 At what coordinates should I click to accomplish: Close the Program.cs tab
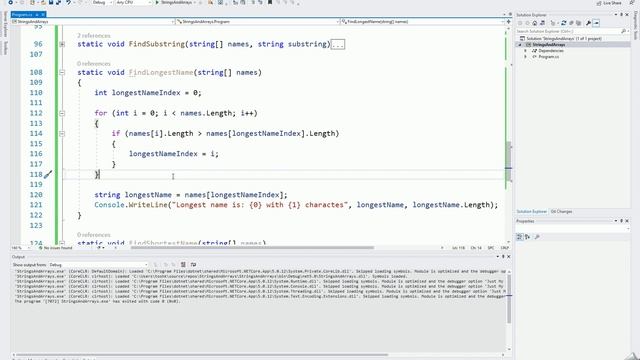click(43, 15)
